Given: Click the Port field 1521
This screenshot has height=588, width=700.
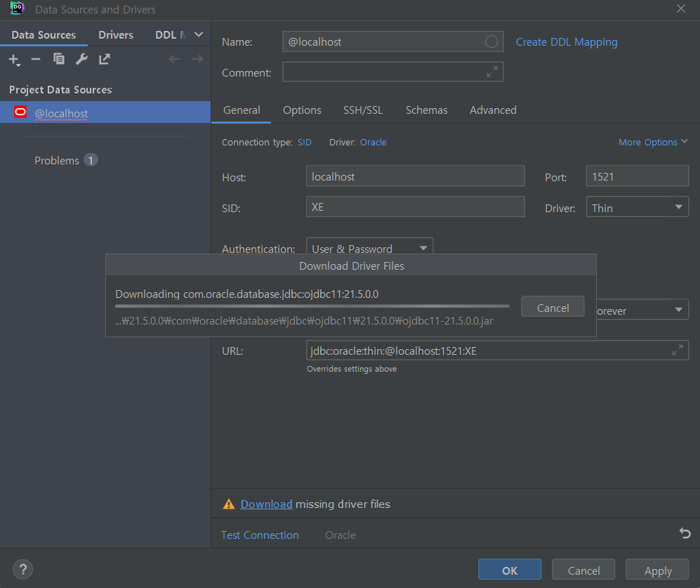Looking at the screenshot, I should [637, 176].
